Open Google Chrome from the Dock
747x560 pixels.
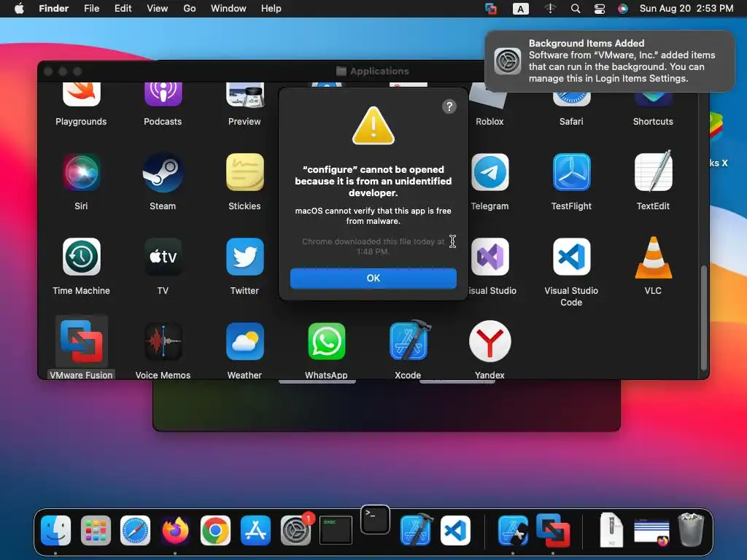(215, 530)
